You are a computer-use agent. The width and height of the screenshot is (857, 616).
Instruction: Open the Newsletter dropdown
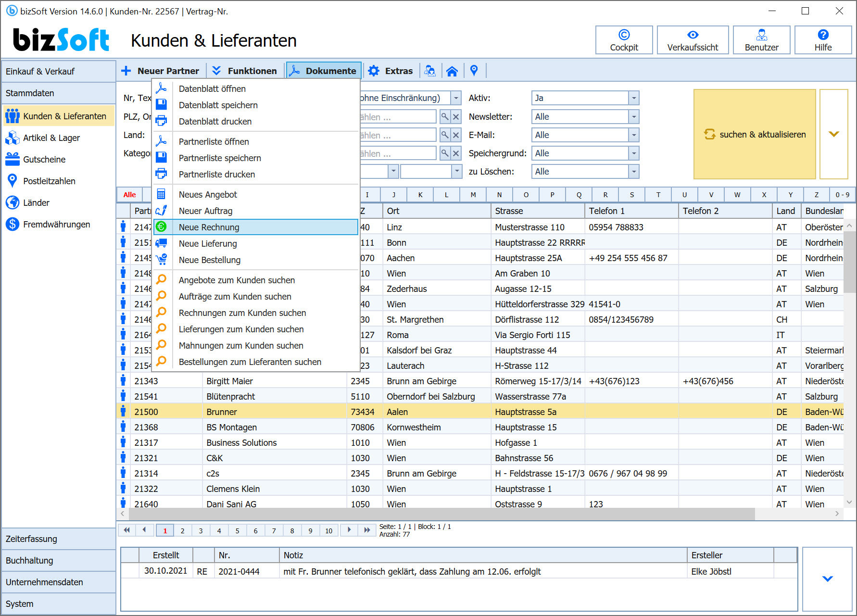click(634, 117)
